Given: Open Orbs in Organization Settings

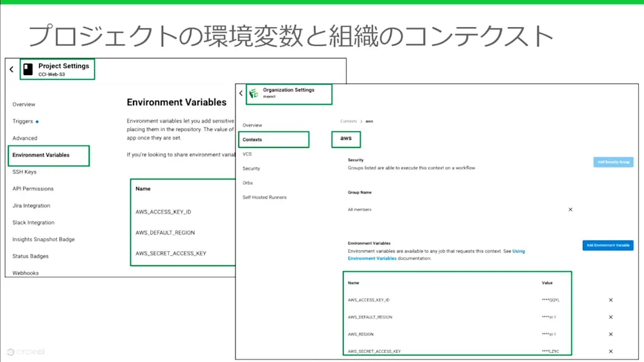Looking at the screenshot, I should [x=248, y=183].
